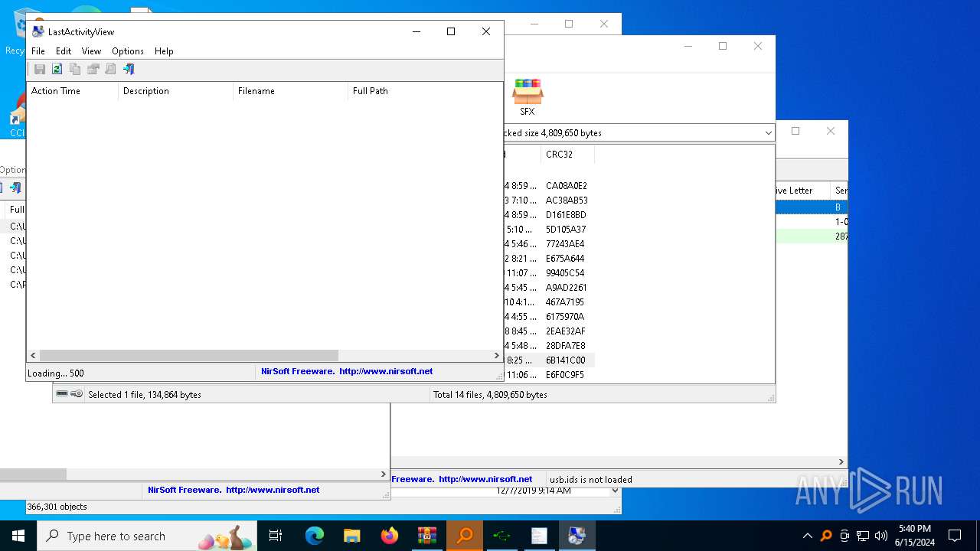
Task: Click the background window's horizontal scrollbar thumb
Action: (33, 474)
